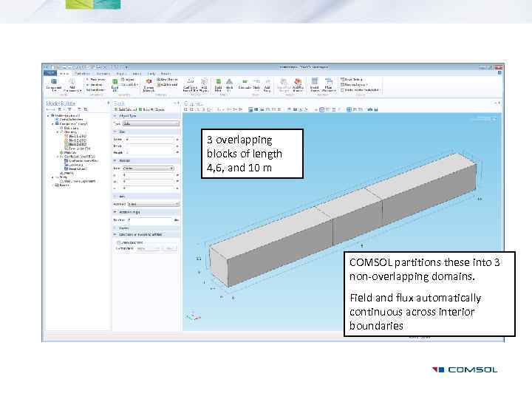Open the Axis type dropdown
The width and height of the screenshot is (532, 399).
[x=153, y=204]
